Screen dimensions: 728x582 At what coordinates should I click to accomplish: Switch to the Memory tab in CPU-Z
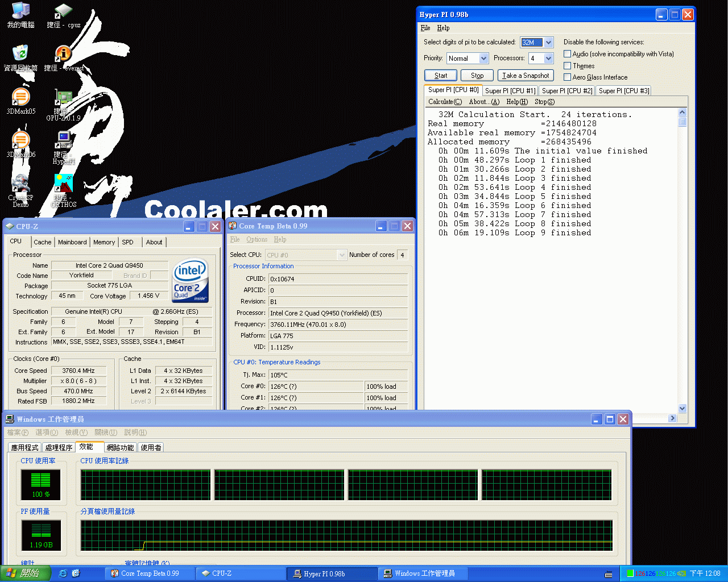(104, 242)
